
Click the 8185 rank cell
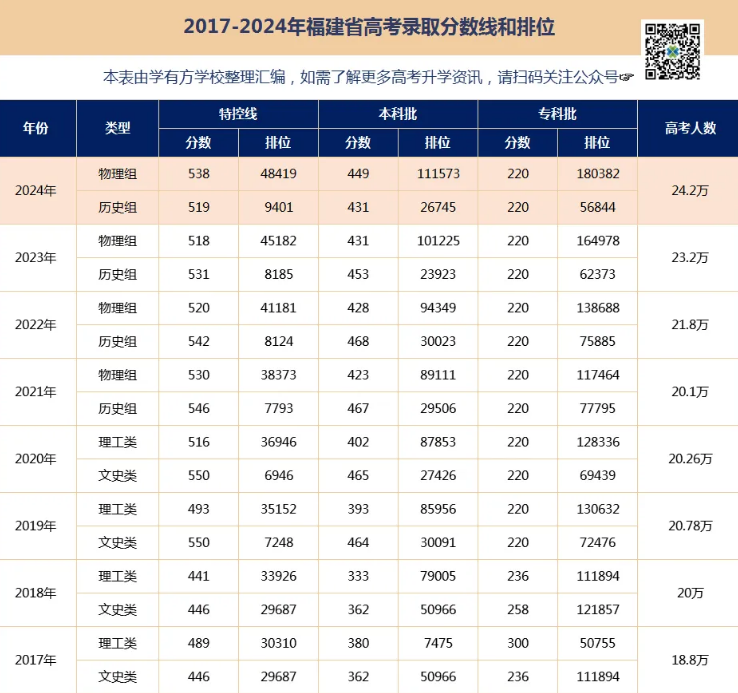click(279, 274)
